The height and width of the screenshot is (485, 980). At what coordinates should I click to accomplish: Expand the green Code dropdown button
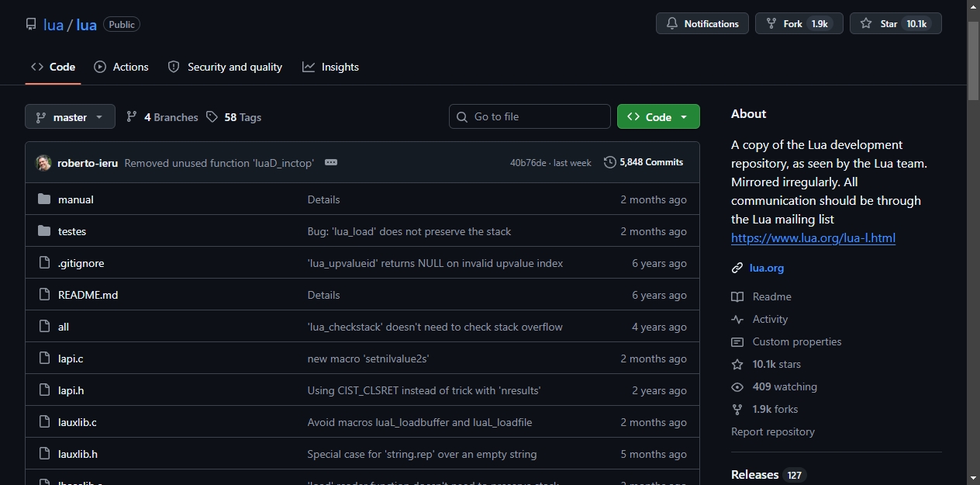[658, 116]
